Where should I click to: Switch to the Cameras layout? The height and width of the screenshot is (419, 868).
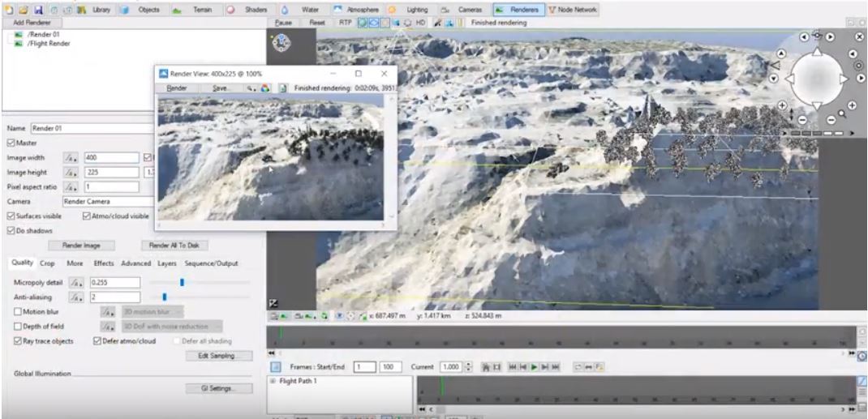tap(464, 10)
